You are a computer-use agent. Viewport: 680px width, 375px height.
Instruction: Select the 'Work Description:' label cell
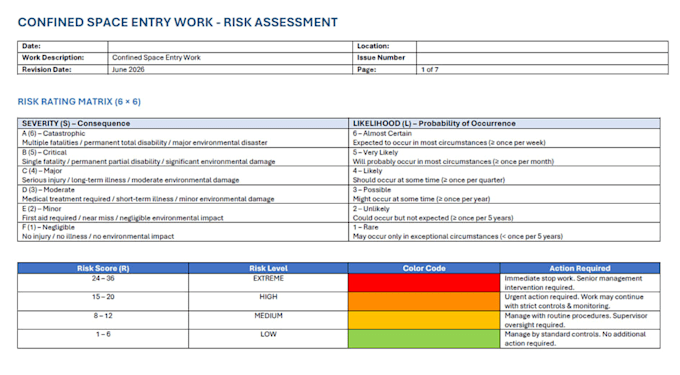click(62, 58)
